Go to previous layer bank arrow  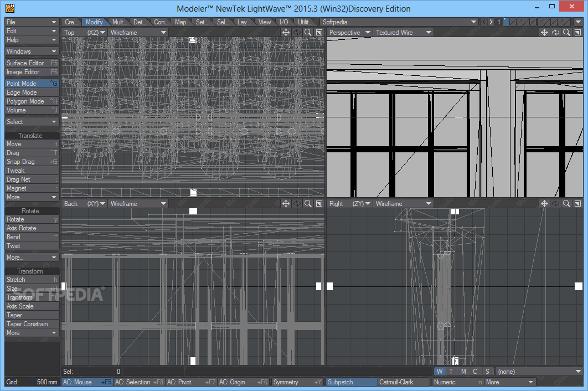[x=484, y=22]
